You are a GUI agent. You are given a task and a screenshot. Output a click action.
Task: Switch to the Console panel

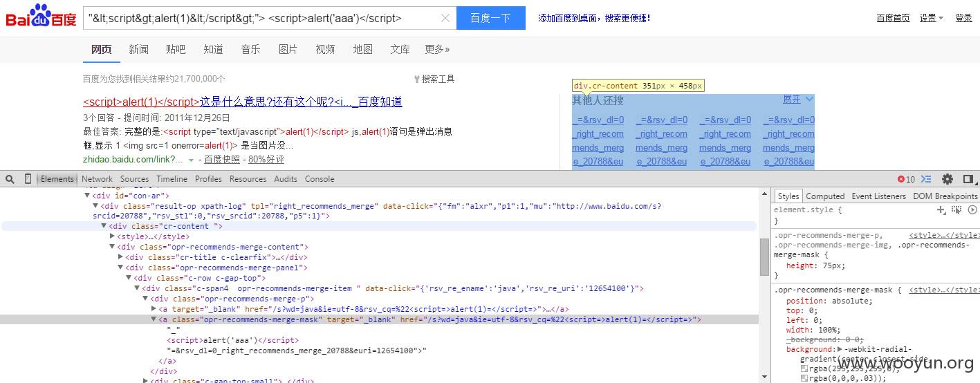(320, 179)
